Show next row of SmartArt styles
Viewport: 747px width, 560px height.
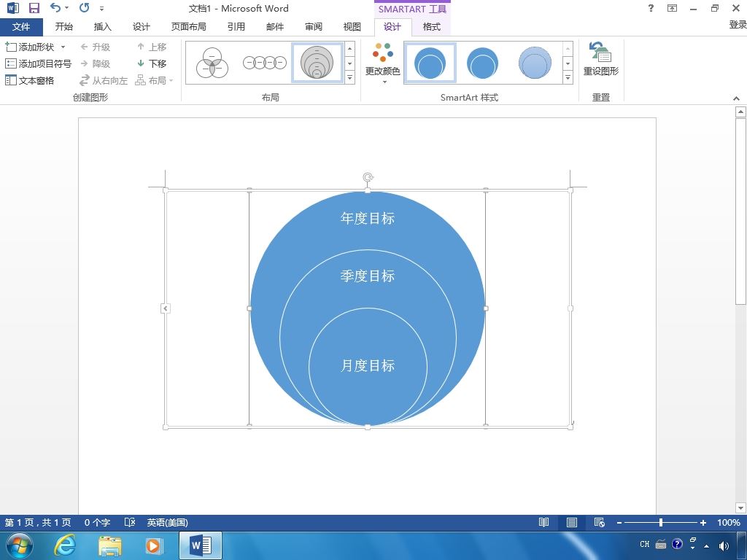(x=568, y=63)
